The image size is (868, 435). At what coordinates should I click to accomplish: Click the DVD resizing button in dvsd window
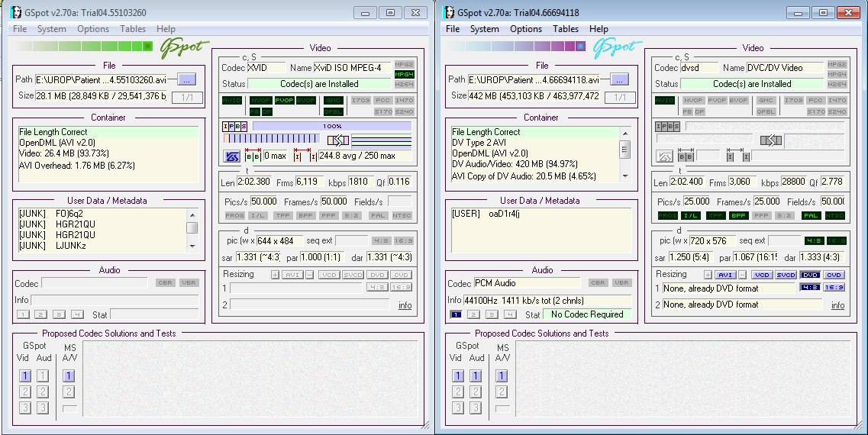(x=810, y=275)
